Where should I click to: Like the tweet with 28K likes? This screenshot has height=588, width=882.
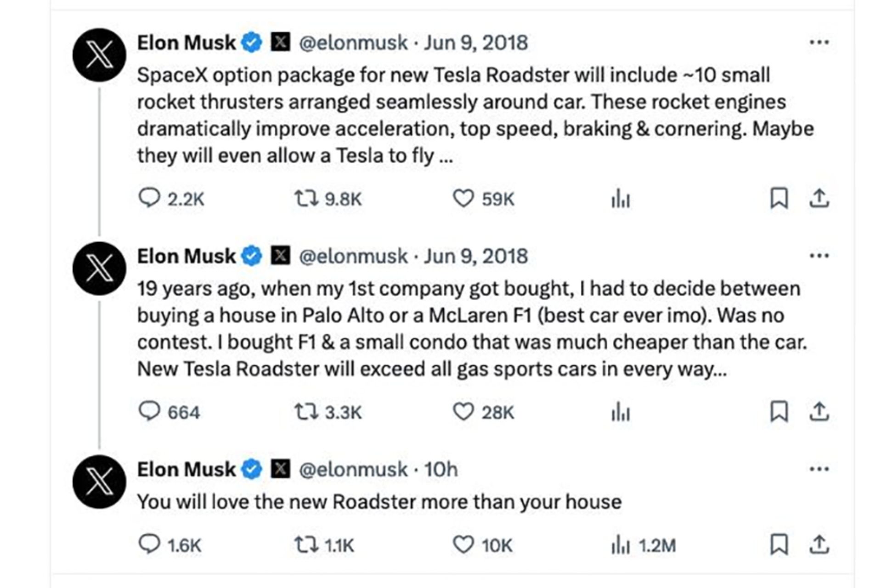coord(463,412)
